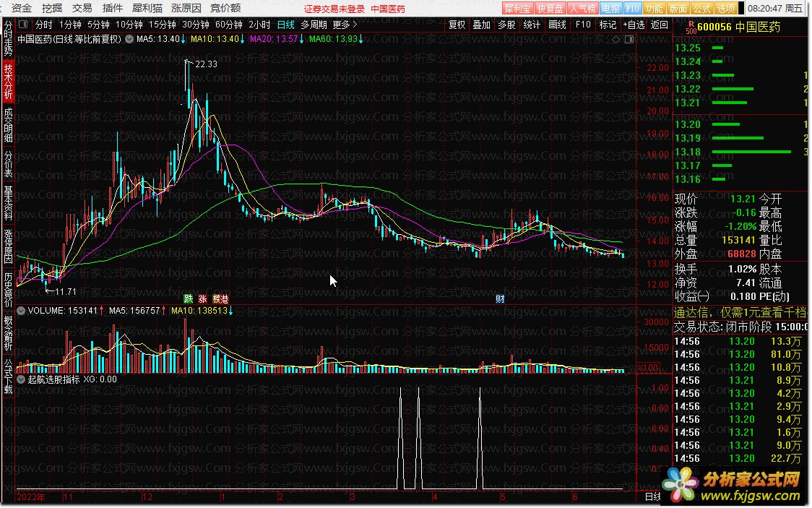Expand the VOLUME indicator dropdown arrow

[21, 311]
